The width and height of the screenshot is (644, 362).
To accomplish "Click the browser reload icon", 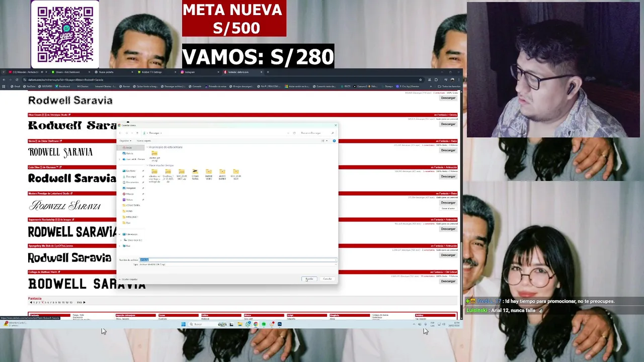I will (17, 79).
